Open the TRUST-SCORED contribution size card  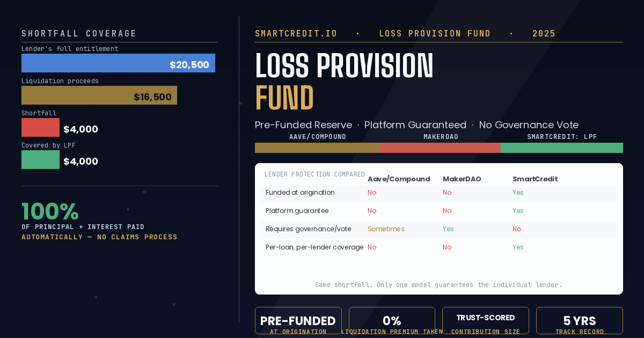[x=486, y=321]
